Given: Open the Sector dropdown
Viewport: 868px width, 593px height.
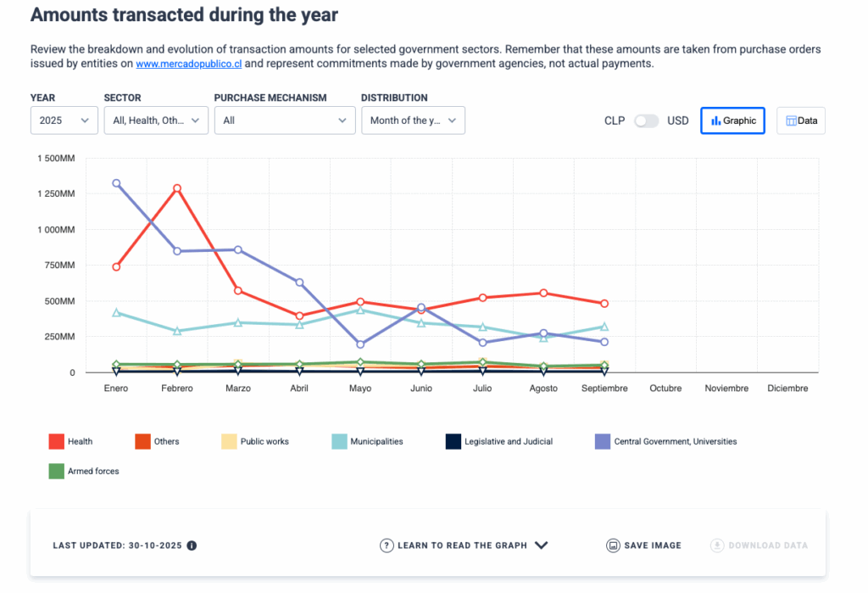Looking at the screenshot, I should click(156, 120).
